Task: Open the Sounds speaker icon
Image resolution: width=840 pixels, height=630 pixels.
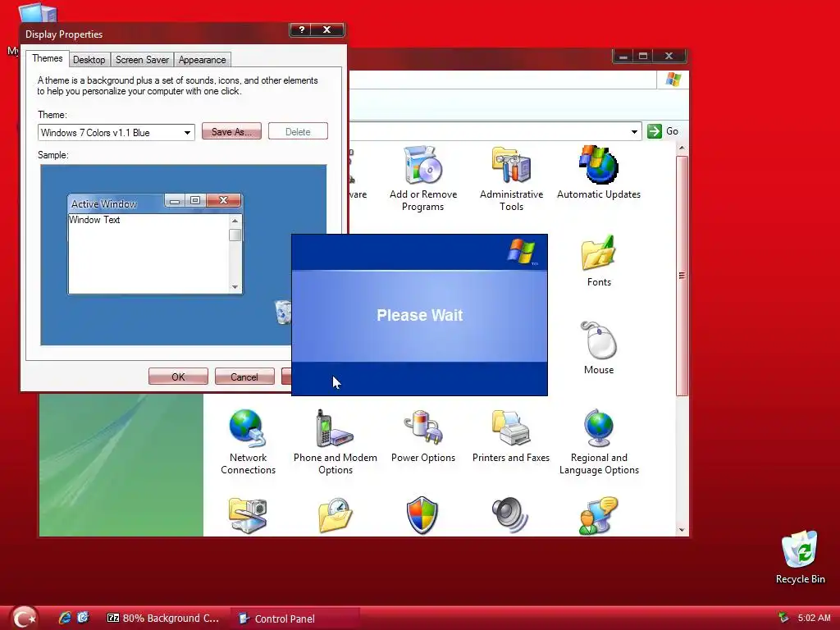Action: click(x=510, y=515)
